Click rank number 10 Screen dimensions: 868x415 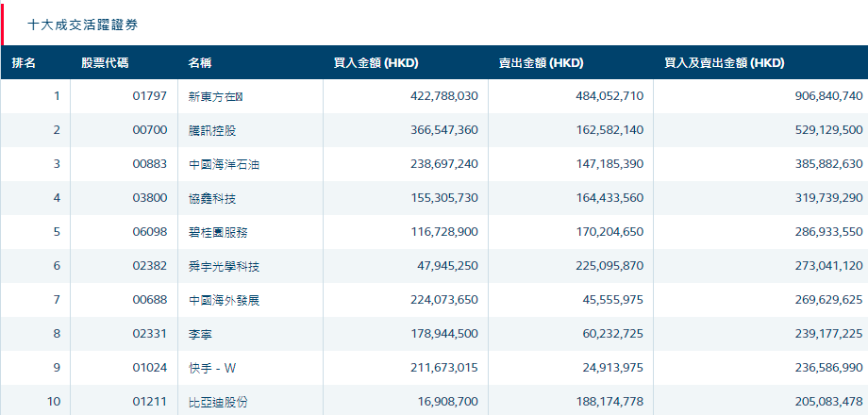pos(54,401)
